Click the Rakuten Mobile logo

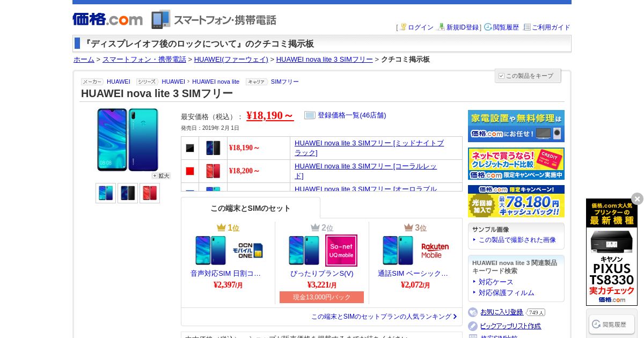point(435,251)
